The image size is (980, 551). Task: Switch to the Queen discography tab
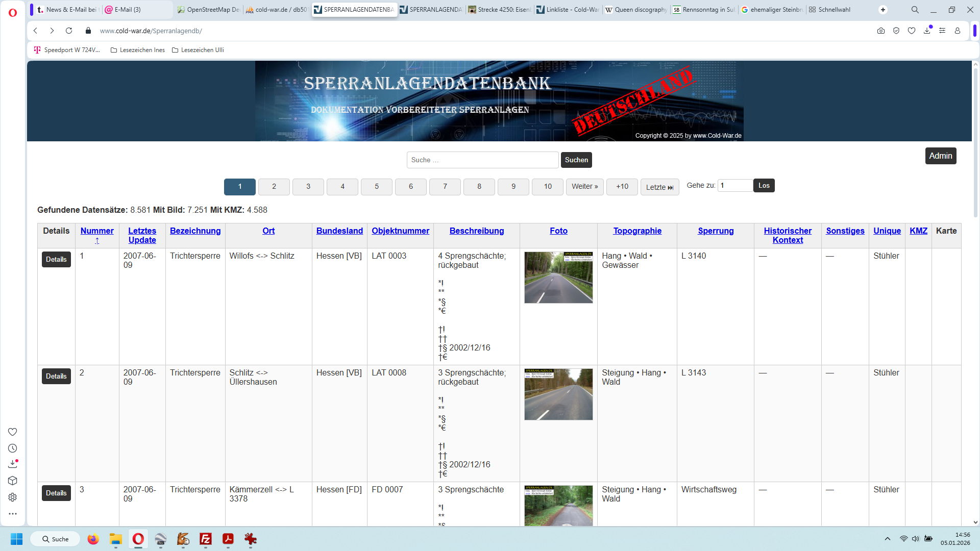(636, 10)
